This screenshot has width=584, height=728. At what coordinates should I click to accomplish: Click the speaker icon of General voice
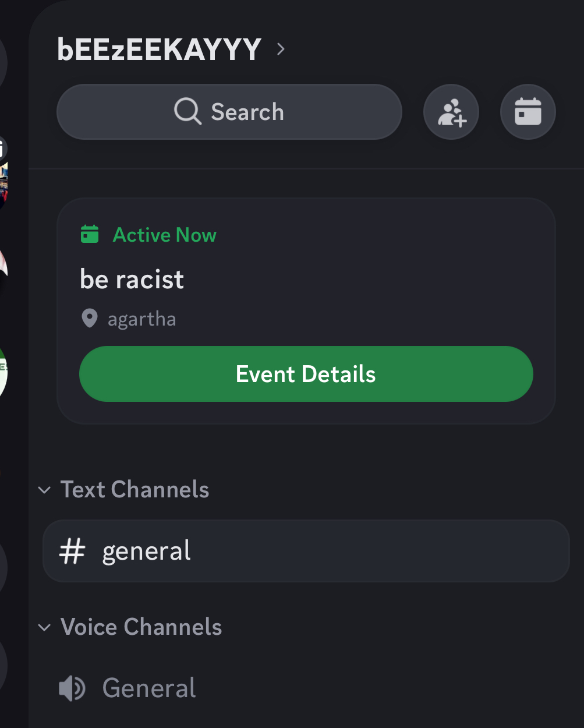click(x=72, y=688)
